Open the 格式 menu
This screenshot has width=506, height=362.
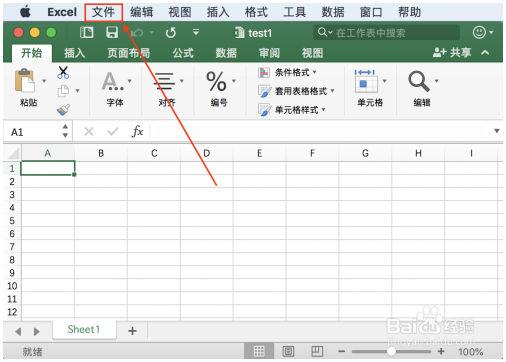[256, 12]
